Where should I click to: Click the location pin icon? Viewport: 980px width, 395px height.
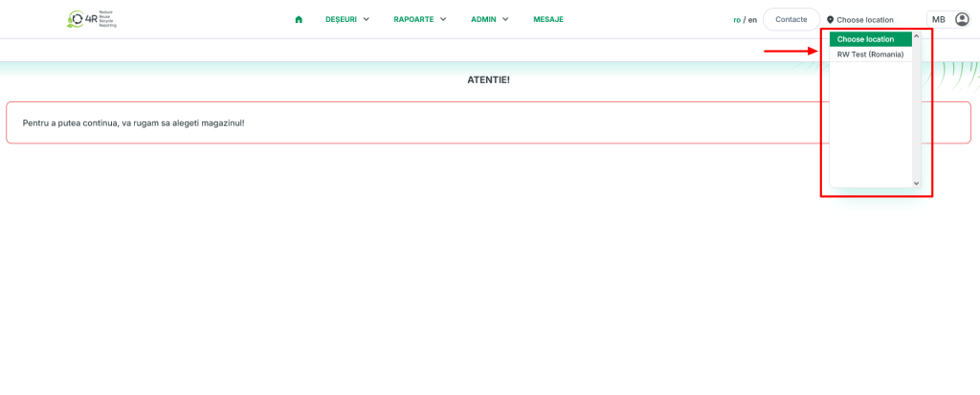(830, 19)
